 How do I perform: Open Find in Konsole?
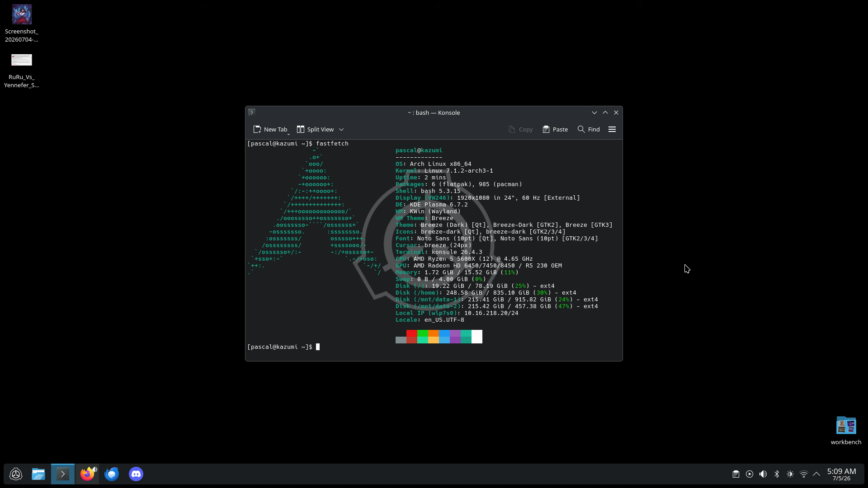coord(589,129)
